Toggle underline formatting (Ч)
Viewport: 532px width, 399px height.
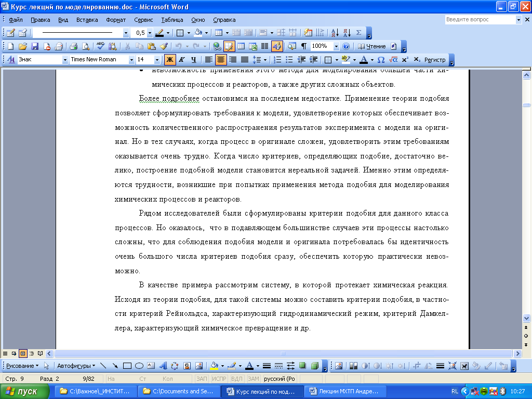(193, 60)
